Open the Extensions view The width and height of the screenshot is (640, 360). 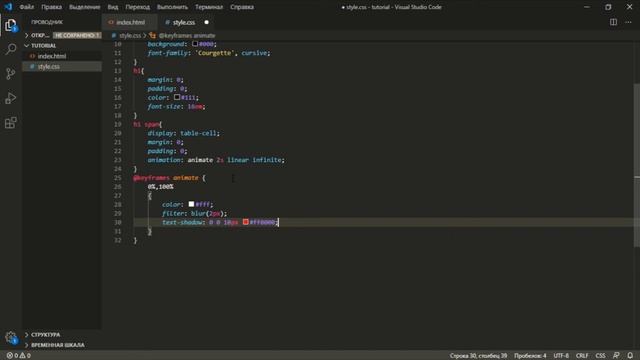[x=11, y=122]
